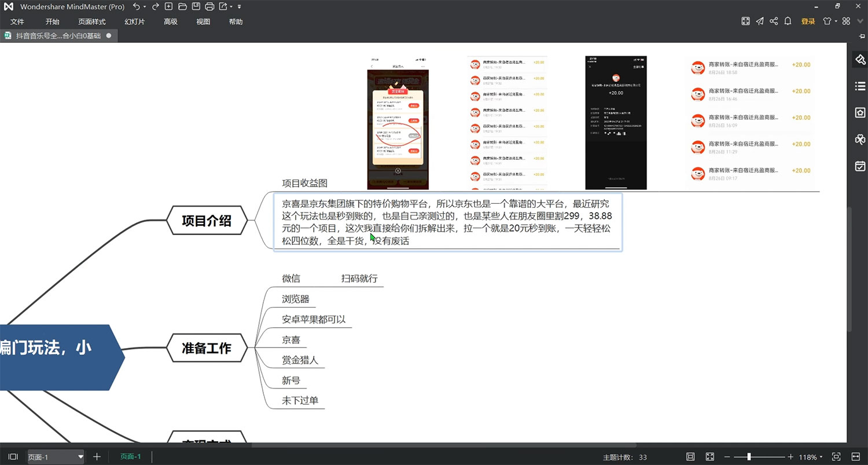
Task: Open a file using the folder icon
Action: pos(182,6)
